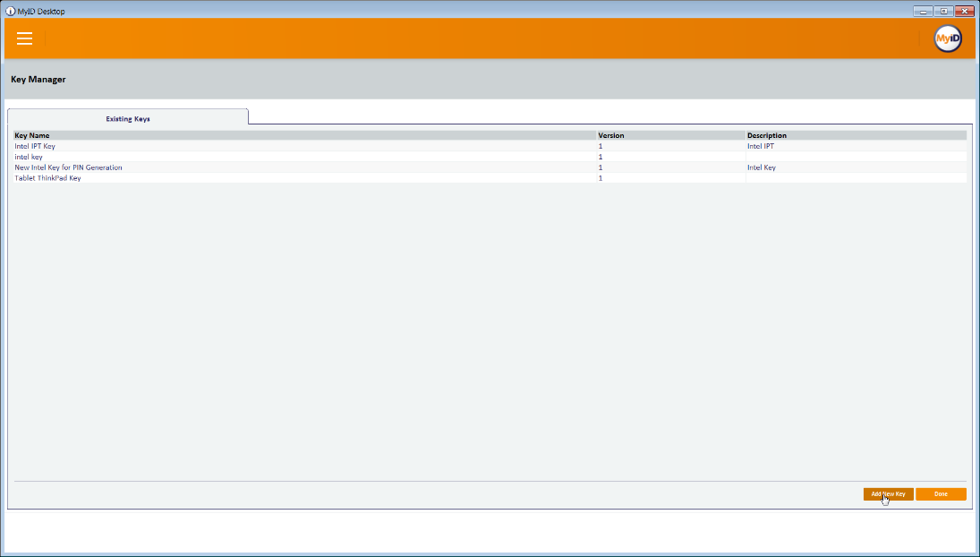Sort by the Key Name column header
The width and height of the screenshot is (980, 557).
pyautogui.click(x=305, y=135)
